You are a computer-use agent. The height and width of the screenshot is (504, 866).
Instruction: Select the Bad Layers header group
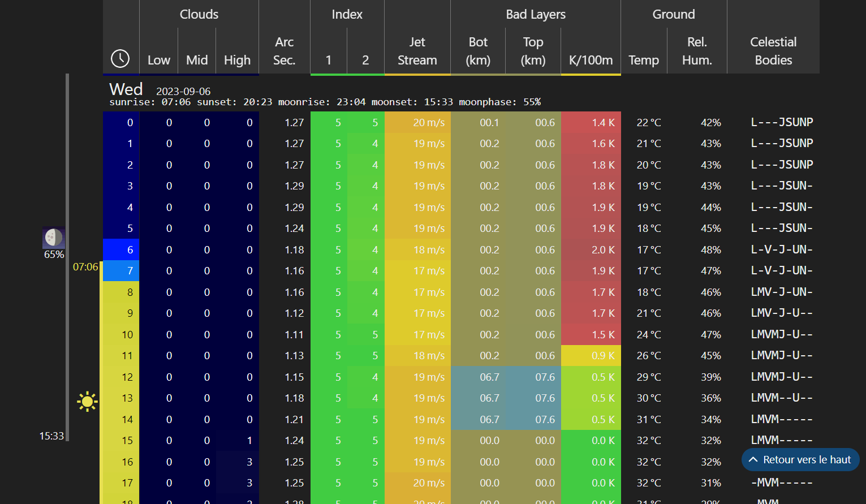(535, 15)
